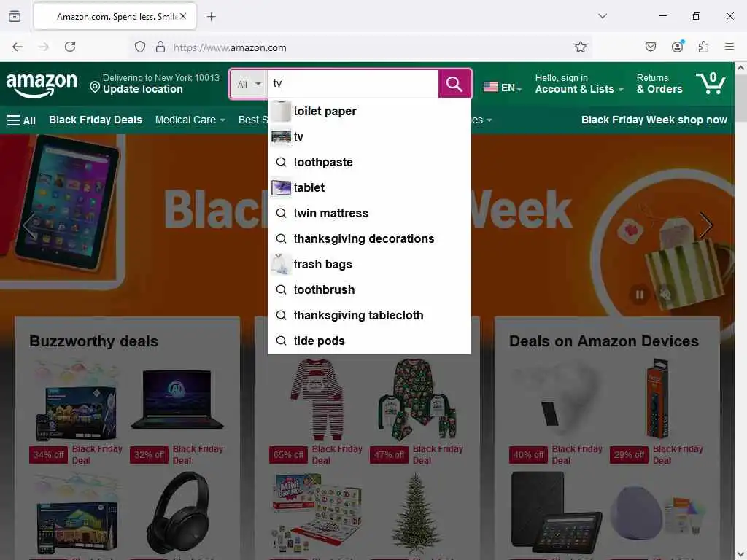The height and width of the screenshot is (560, 747).
Task: Choose the toilet paper suggestion
Action: coord(369,111)
